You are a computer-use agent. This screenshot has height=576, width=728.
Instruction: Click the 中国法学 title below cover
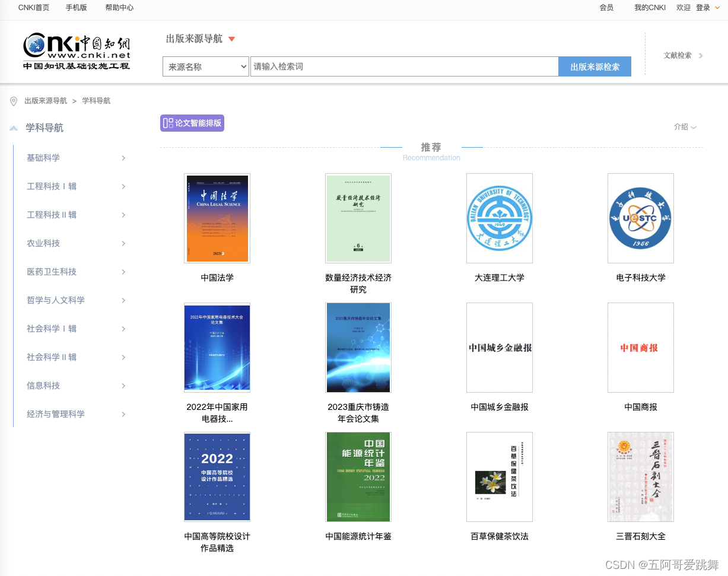217,278
